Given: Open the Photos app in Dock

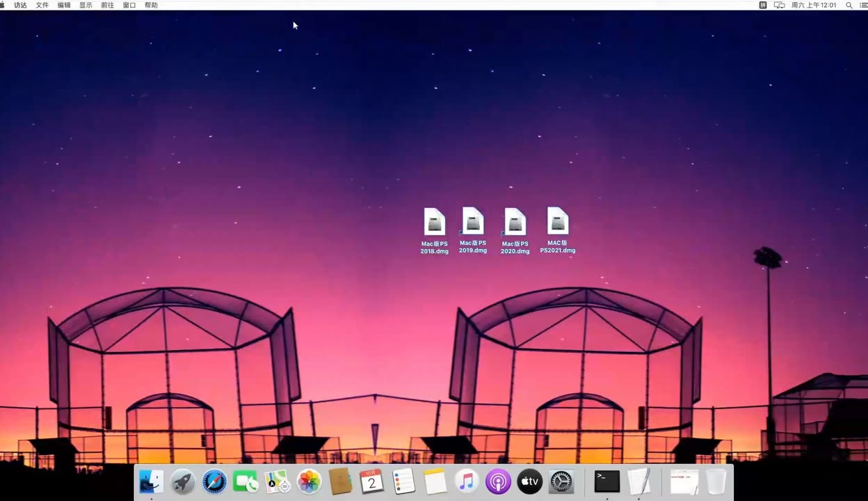Looking at the screenshot, I should [309, 482].
